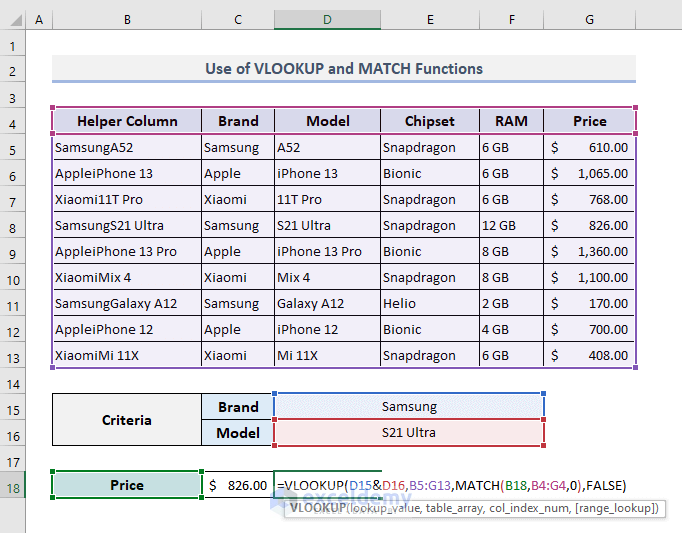Click the 'Price' table header cell

589,121
